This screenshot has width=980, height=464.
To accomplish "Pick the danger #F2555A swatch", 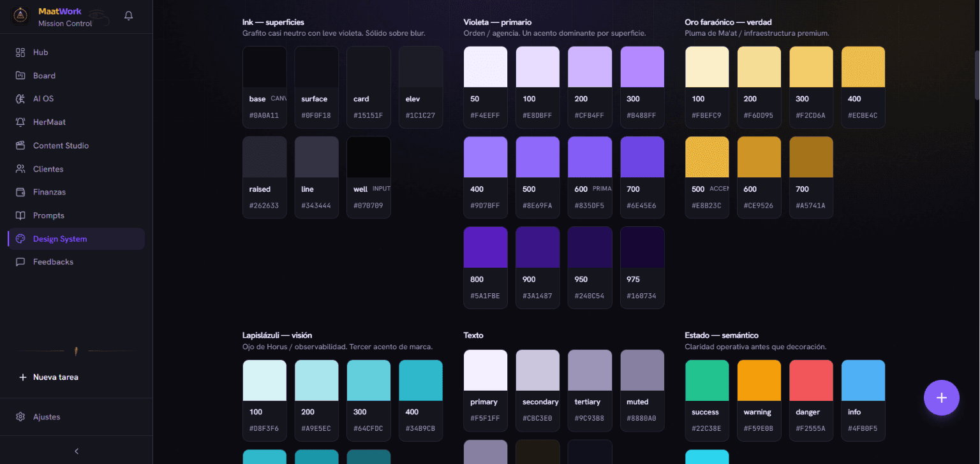I will (812, 401).
